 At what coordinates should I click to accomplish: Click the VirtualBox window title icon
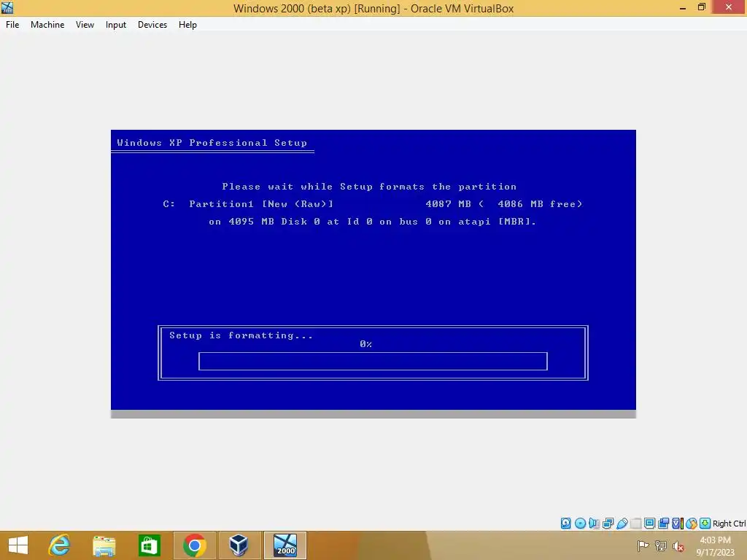[7, 7]
